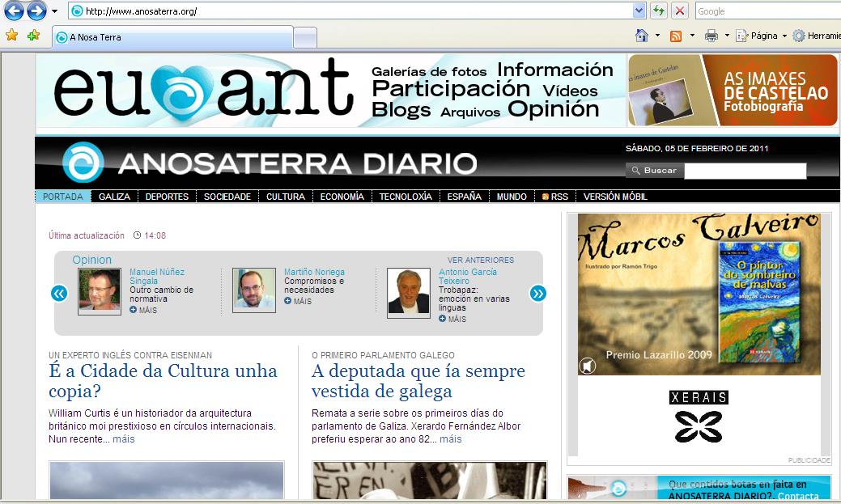Click the Xerais publisher logo
841x504 pixels.
pyautogui.click(x=699, y=416)
